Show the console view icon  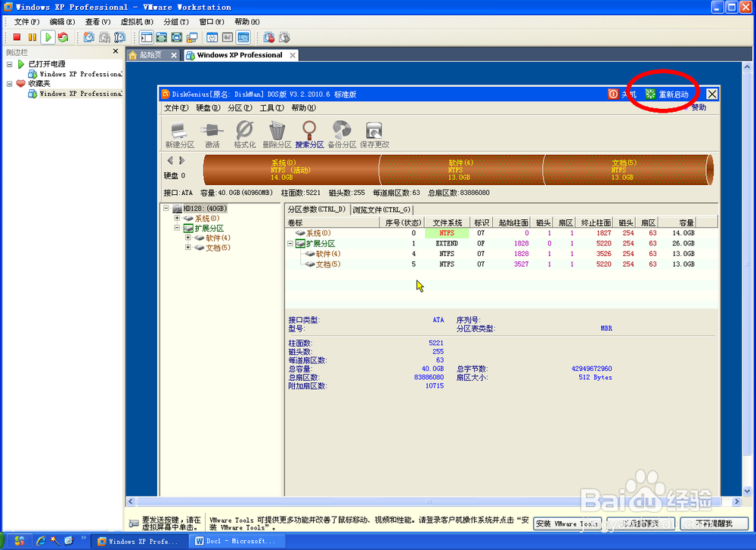243,37
